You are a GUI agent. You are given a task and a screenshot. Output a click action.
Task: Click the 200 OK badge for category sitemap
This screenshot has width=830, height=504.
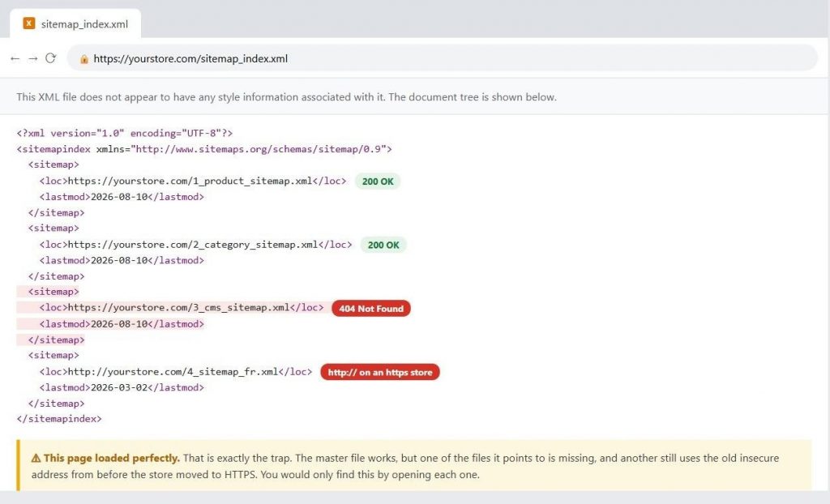tap(383, 246)
